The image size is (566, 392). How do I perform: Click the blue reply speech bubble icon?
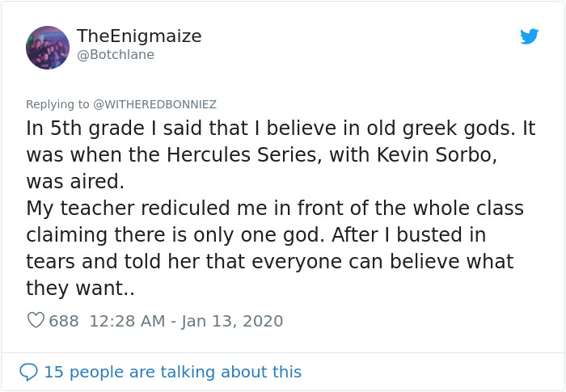29,372
